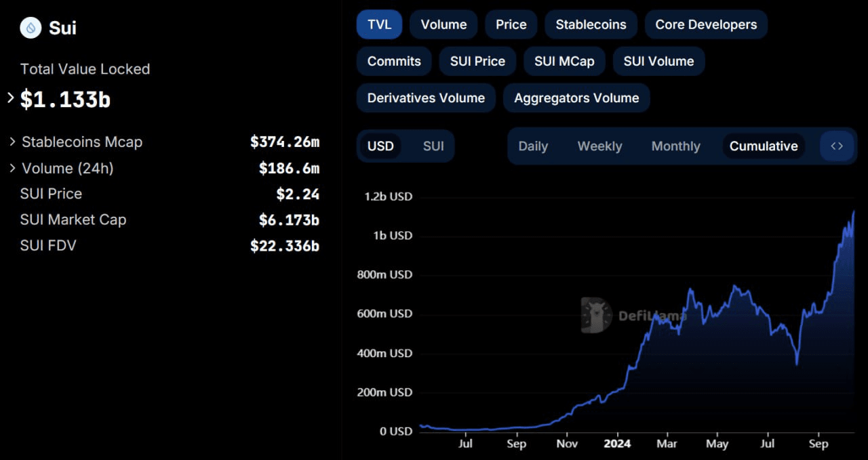Choose the Monthly interval
The height and width of the screenshot is (460, 868).
point(675,146)
